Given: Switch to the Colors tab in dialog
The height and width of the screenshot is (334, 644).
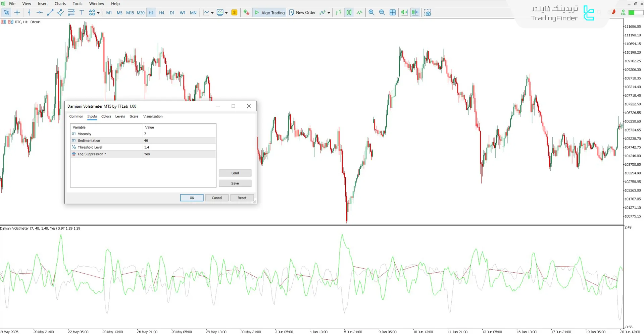Looking at the screenshot, I should pos(106,116).
